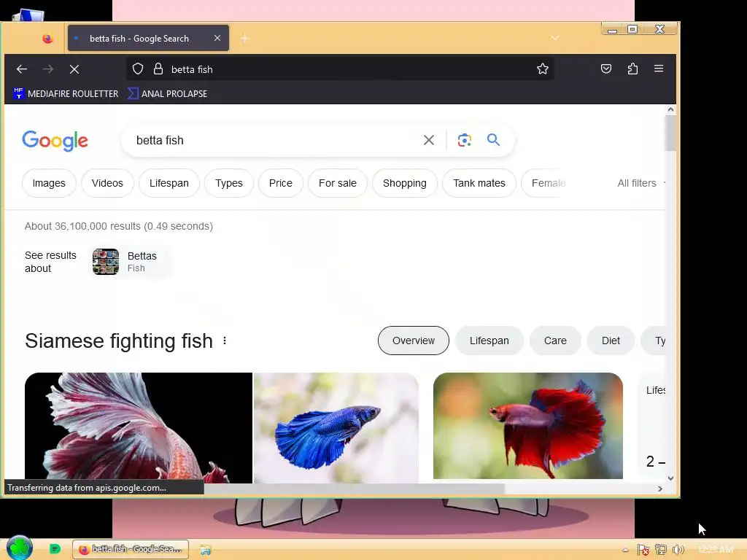Click the site security padlock icon
Screen dimensions: 747x560
(158, 69)
